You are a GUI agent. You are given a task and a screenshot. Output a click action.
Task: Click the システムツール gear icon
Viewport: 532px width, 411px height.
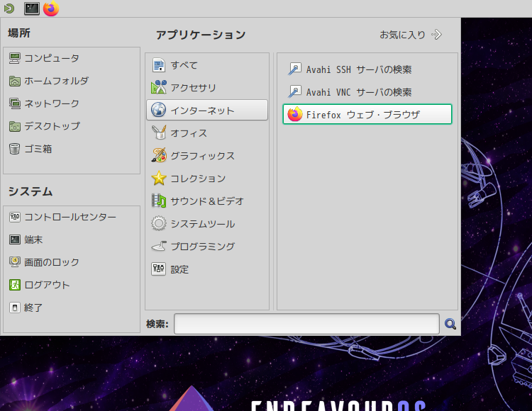tap(159, 224)
